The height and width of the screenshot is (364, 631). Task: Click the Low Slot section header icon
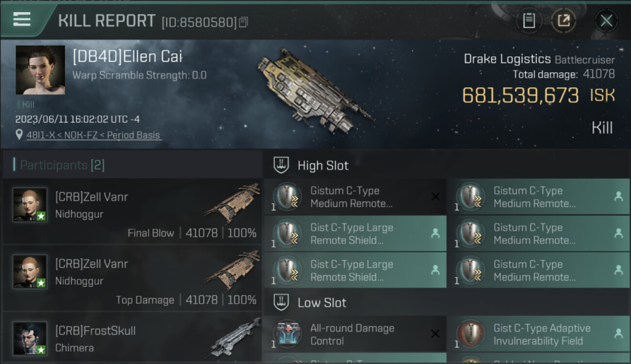[x=282, y=302]
